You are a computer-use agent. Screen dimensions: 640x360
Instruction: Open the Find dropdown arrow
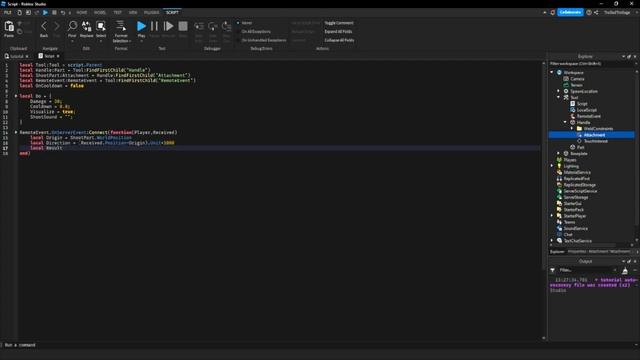pos(72,41)
